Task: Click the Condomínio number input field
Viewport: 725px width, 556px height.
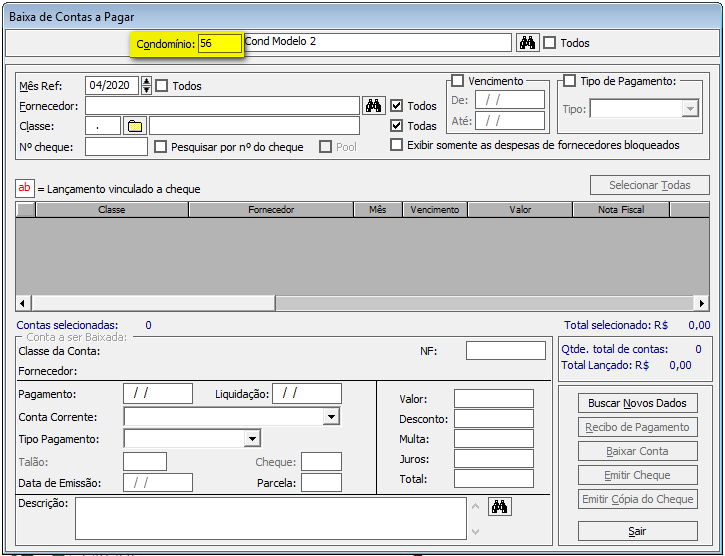Action: pos(220,43)
